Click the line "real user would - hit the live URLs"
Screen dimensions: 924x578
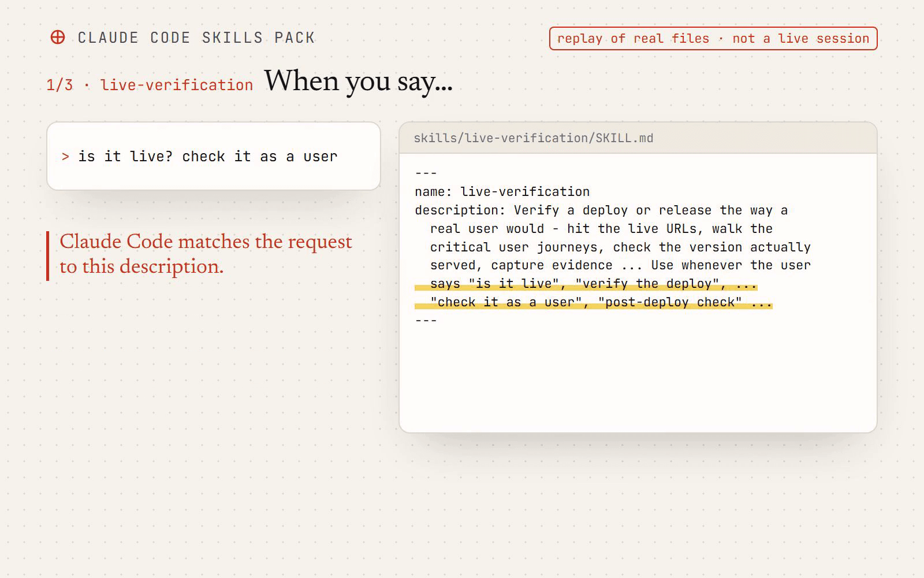[x=601, y=228]
